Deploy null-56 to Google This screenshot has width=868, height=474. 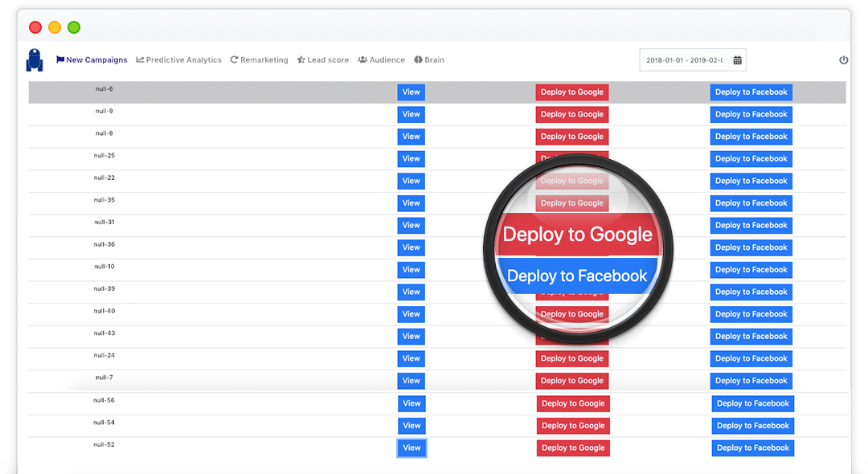[573, 404]
